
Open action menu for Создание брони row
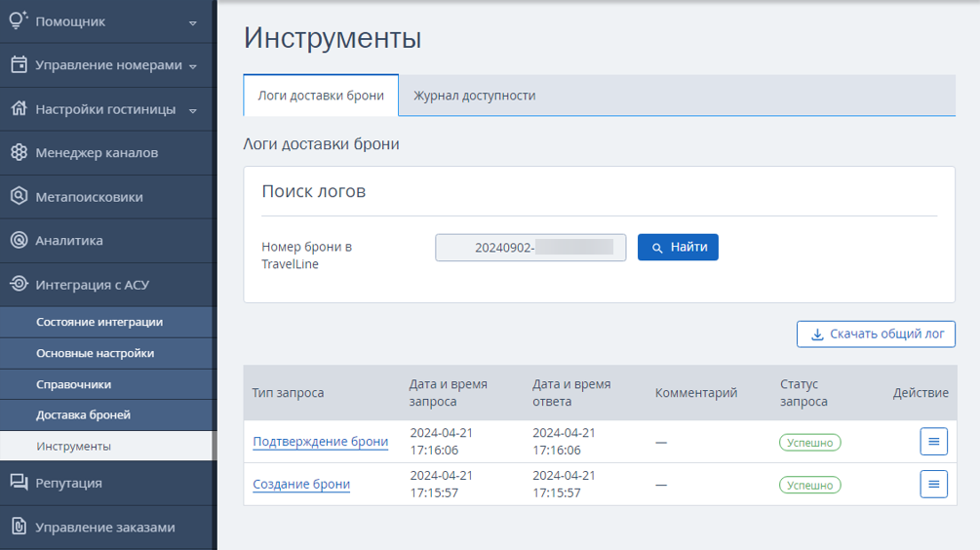[933, 484]
